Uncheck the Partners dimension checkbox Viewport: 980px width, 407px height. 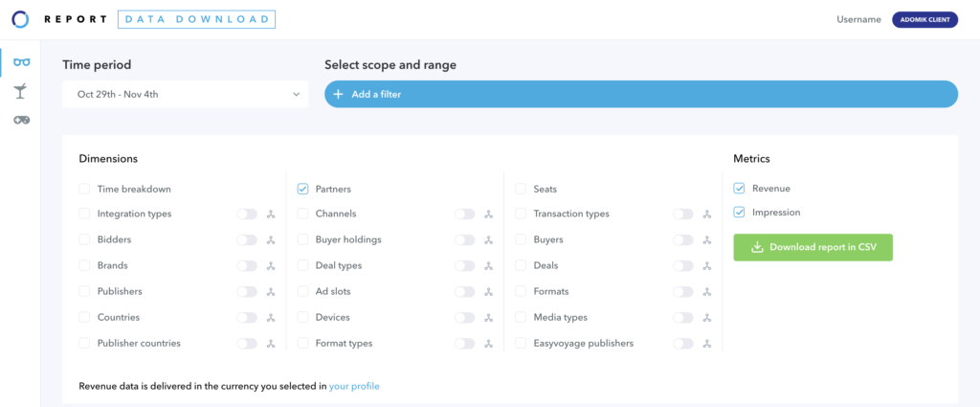303,189
